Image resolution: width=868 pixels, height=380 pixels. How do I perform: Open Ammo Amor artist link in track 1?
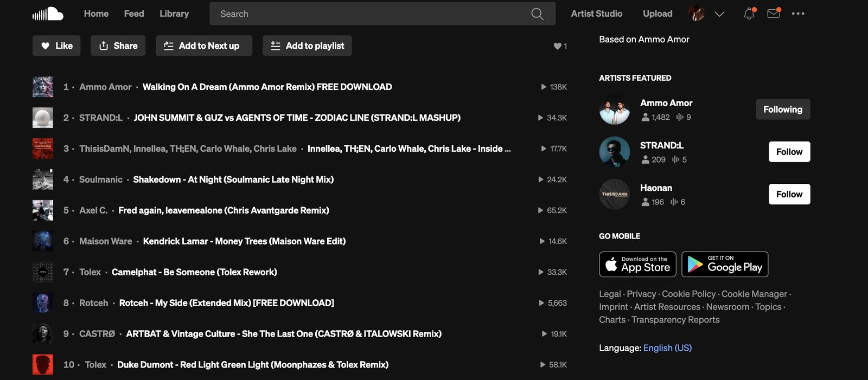pyautogui.click(x=105, y=87)
